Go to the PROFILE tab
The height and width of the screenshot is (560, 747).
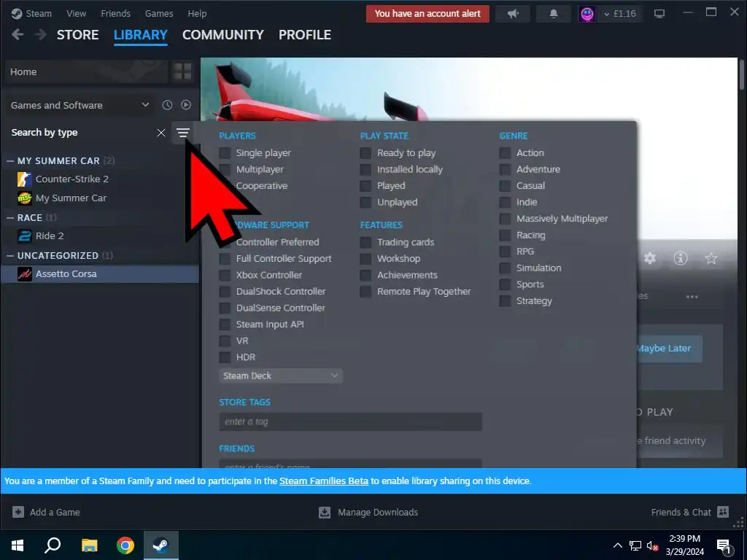pyautogui.click(x=305, y=35)
